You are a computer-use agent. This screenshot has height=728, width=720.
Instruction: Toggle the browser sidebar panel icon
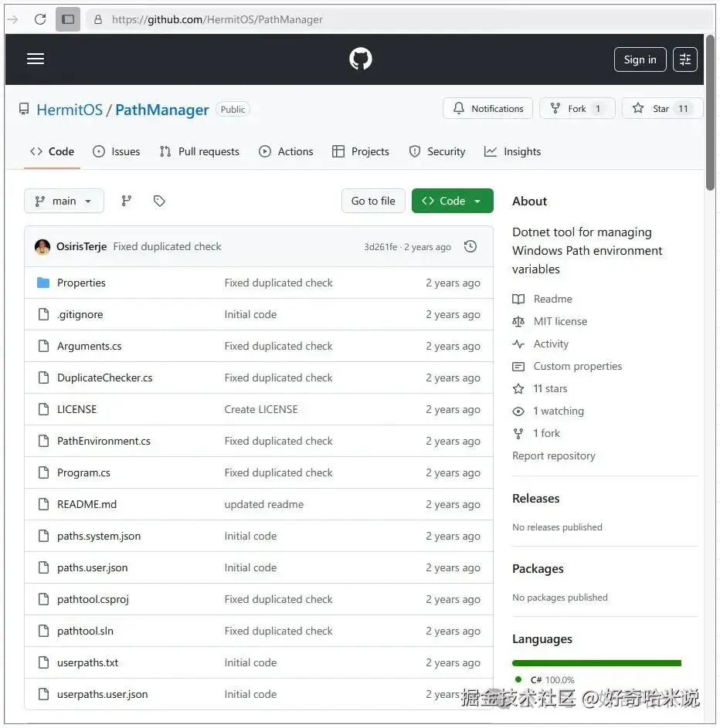(x=68, y=19)
